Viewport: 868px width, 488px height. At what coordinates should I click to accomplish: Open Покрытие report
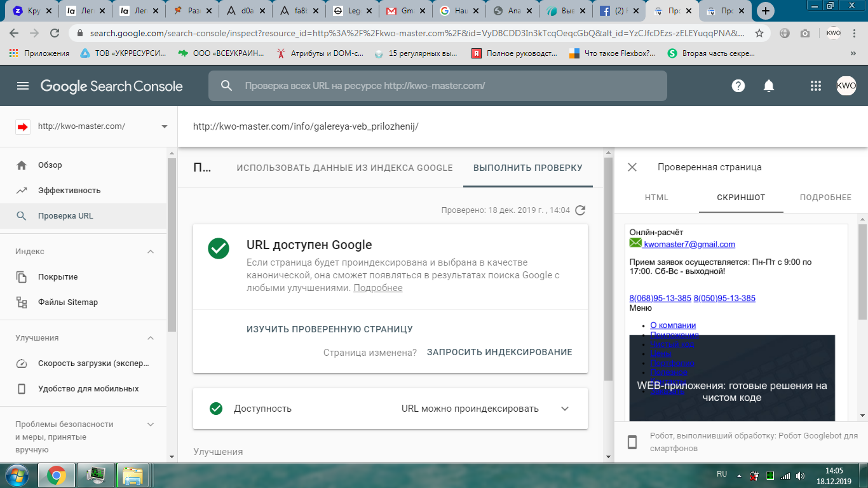[83, 277]
